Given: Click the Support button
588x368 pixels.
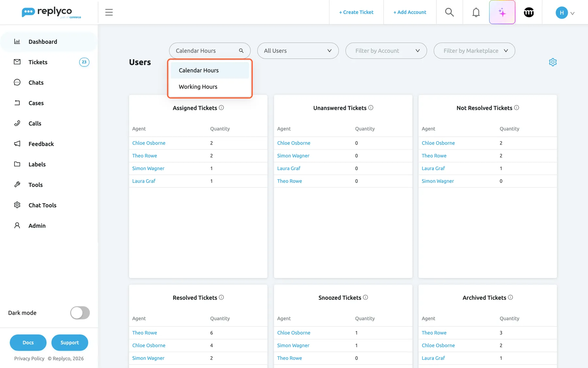Looking at the screenshot, I should [x=70, y=342].
